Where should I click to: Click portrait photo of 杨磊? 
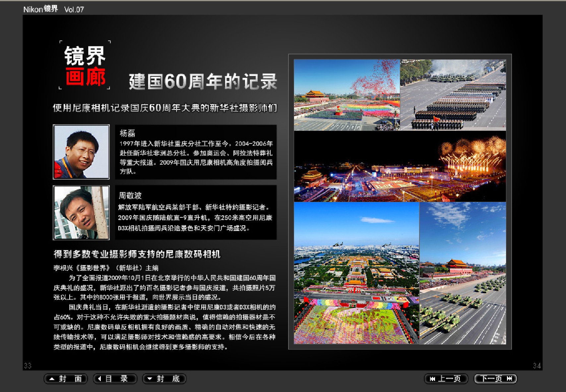[x=81, y=152]
